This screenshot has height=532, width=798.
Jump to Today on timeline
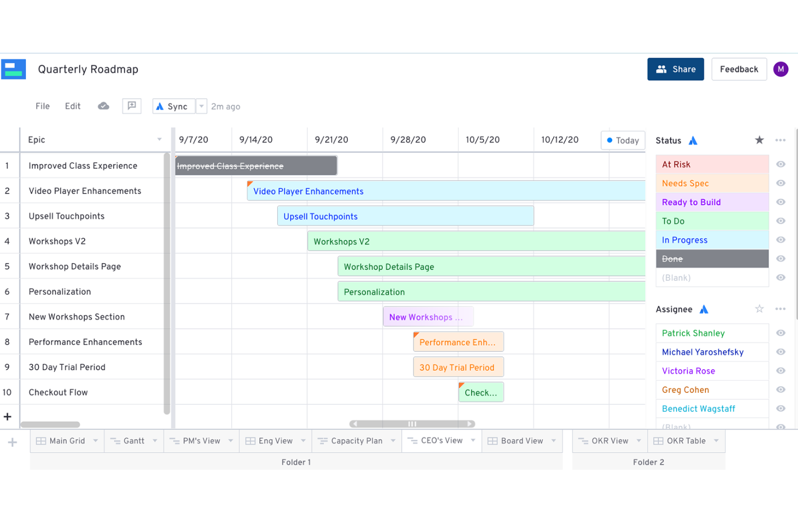(623, 140)
